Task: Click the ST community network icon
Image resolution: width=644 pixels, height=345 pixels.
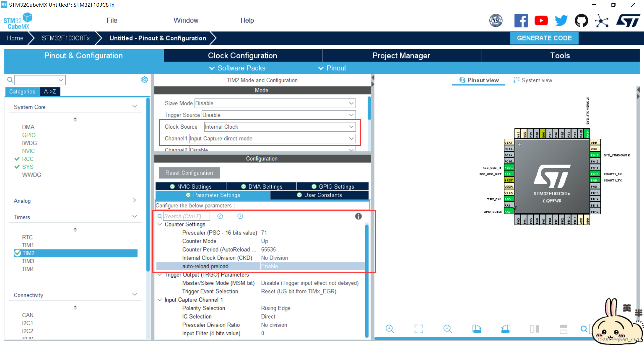Action: tap(601, 21)
